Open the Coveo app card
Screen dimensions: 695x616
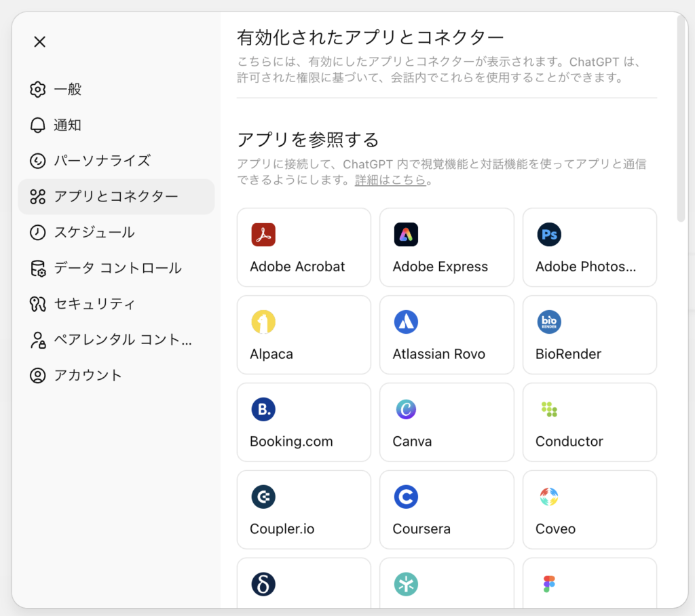[x=589, y=509]
